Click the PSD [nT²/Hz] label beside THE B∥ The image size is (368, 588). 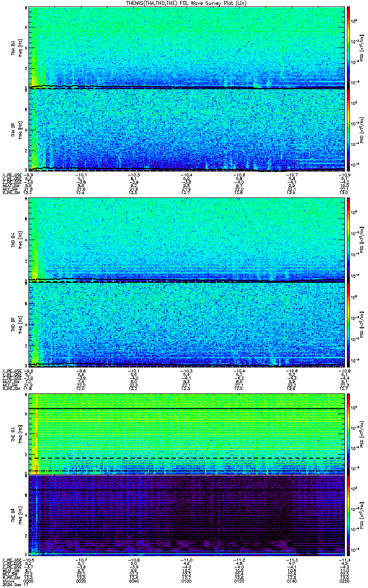[x=362, y=515]
